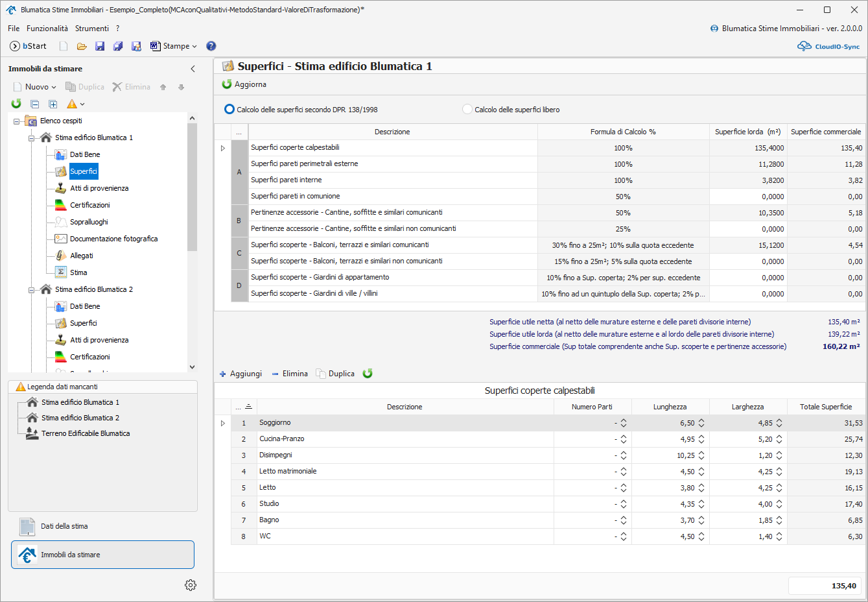
Task: Click the blue floppy save icon
Action: [x=100, y=46]
